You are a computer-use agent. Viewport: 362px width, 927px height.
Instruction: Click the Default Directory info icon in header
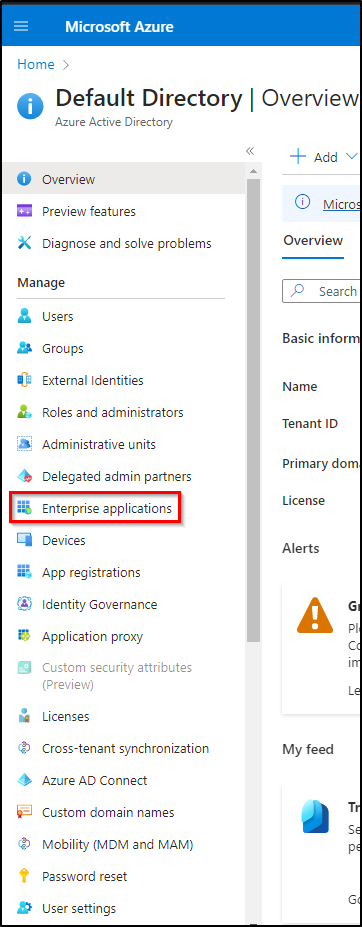30,106
